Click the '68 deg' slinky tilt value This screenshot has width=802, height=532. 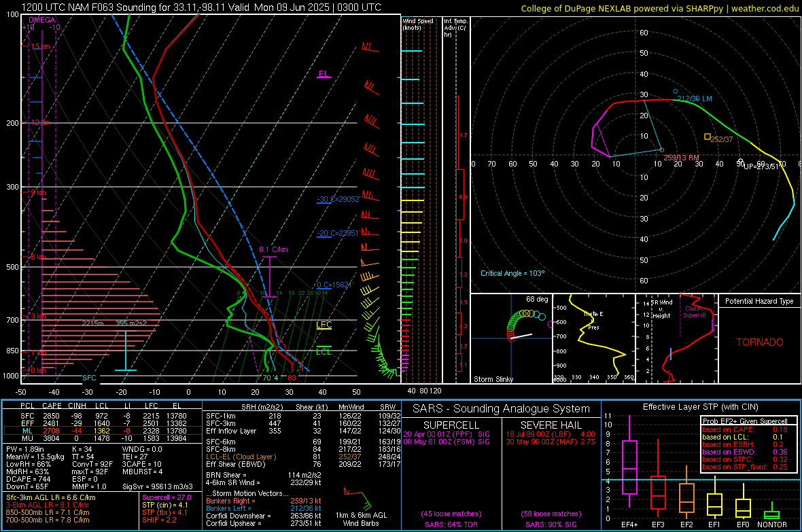click(x=537, y=299)
